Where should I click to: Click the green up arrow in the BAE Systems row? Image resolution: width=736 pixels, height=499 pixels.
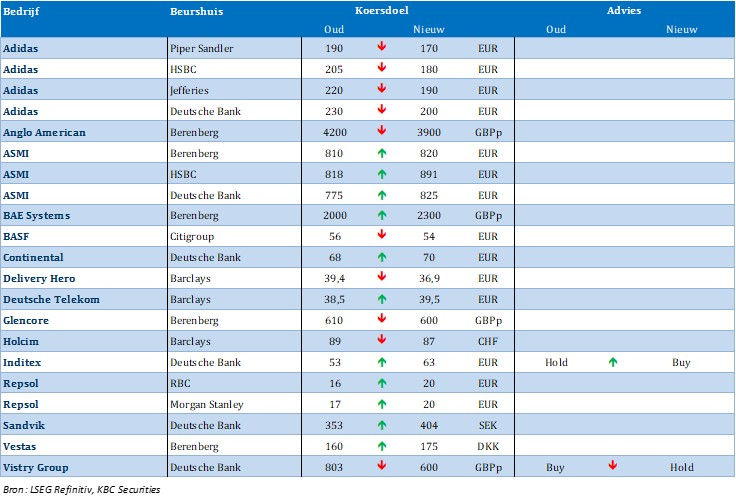click(381, 215)
